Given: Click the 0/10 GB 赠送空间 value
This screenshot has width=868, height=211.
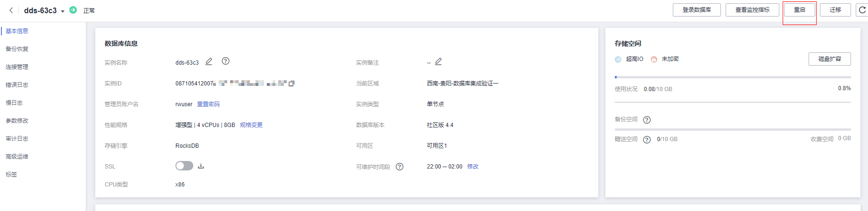Looking at the screenshot, I should point(667,139).
